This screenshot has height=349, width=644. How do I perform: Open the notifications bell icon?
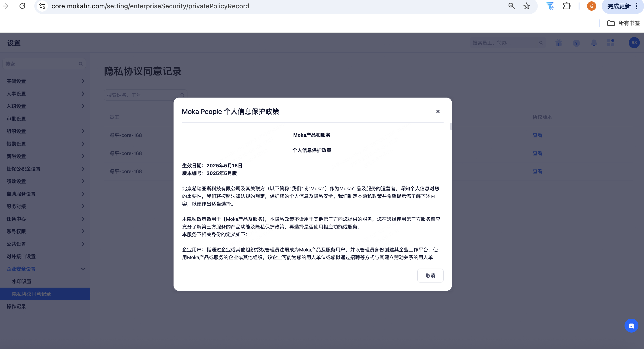[x=594, y=43]
